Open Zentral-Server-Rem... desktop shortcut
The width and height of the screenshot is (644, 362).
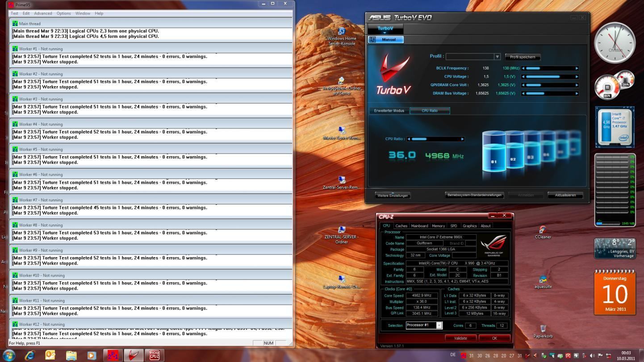[342, 183]
